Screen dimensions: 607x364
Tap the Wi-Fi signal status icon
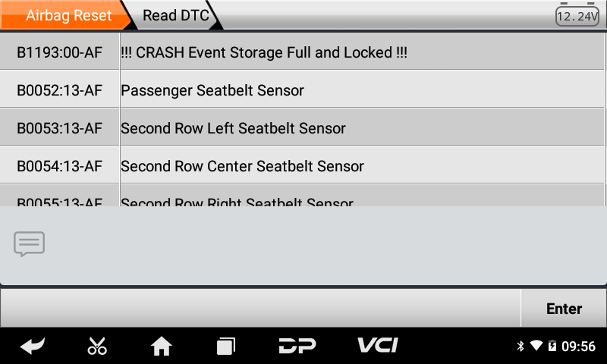tap(536, 347)
